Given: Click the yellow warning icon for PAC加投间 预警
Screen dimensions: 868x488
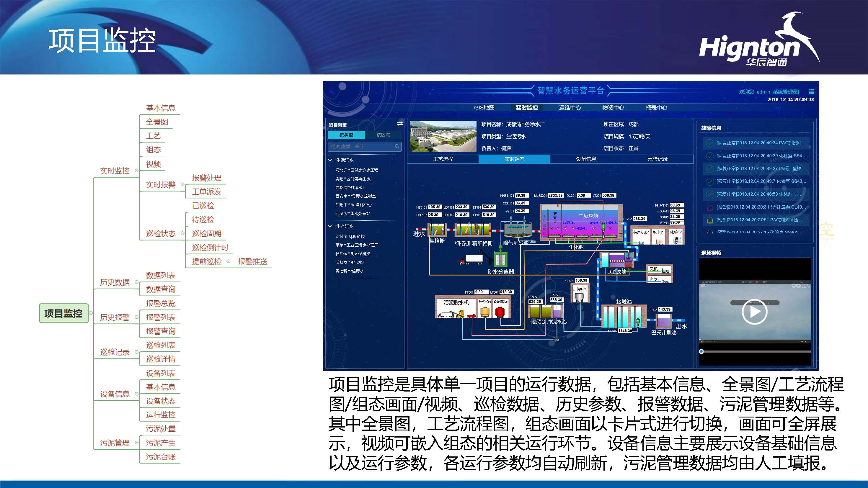Looking at the screenshot, I should (710, 220).
